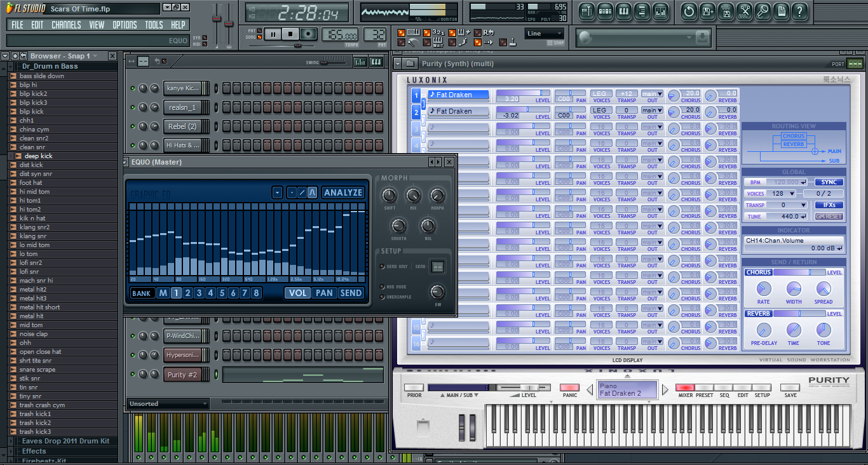Image resolution: width=868 pixels, height=465 pixels.
Task: Open the main OUT dropdown for channel 1
Action: pos(652,93)
